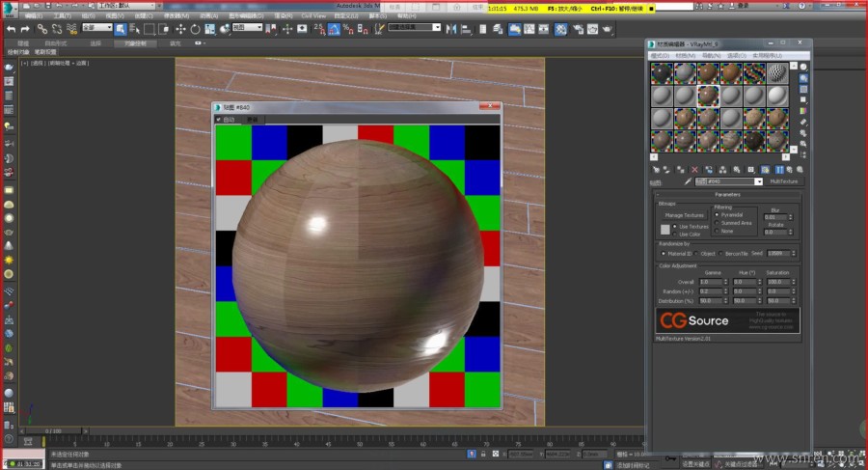Click the Angle Snap toggle icon
Viewport: 868px width, 470px height.
332,29
